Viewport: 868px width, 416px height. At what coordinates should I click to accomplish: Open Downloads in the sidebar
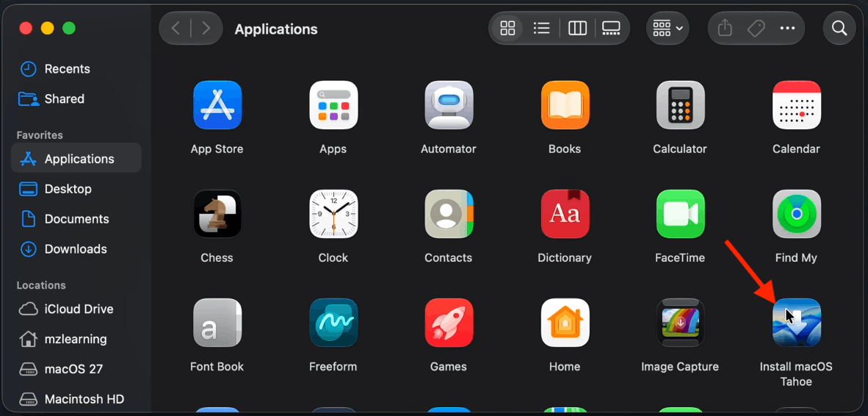click(x=76, y=248)
